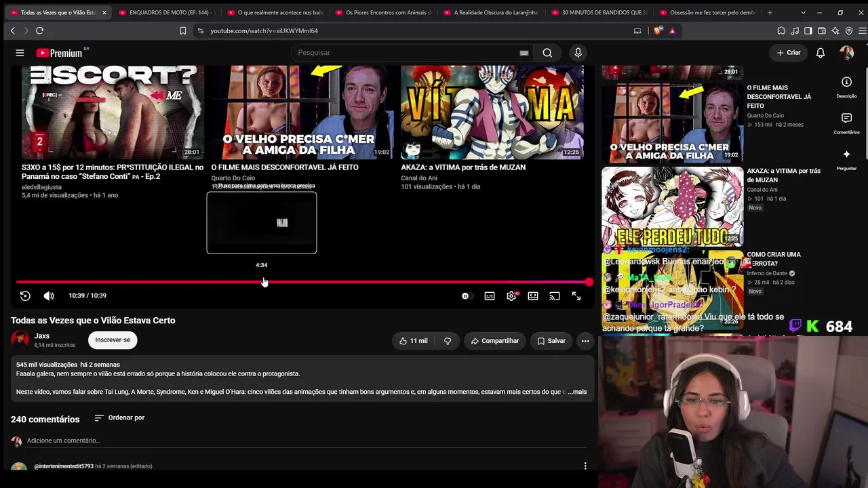The image size is (868, 488).
Task: Switch to O que realmente acontece tab
Action: pos(275,12)
